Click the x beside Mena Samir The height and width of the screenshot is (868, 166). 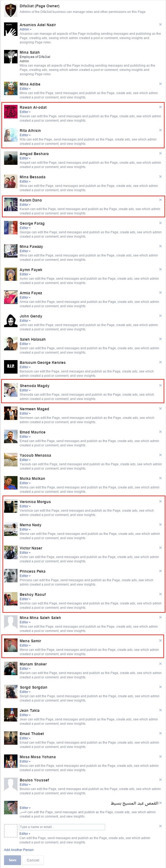coord(160,641)
